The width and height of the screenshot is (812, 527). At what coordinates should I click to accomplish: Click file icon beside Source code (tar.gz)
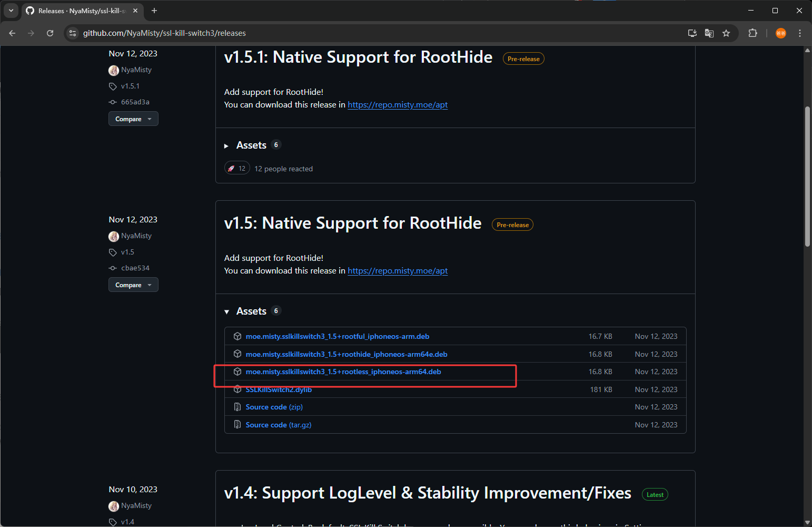[x=237, y=425]
